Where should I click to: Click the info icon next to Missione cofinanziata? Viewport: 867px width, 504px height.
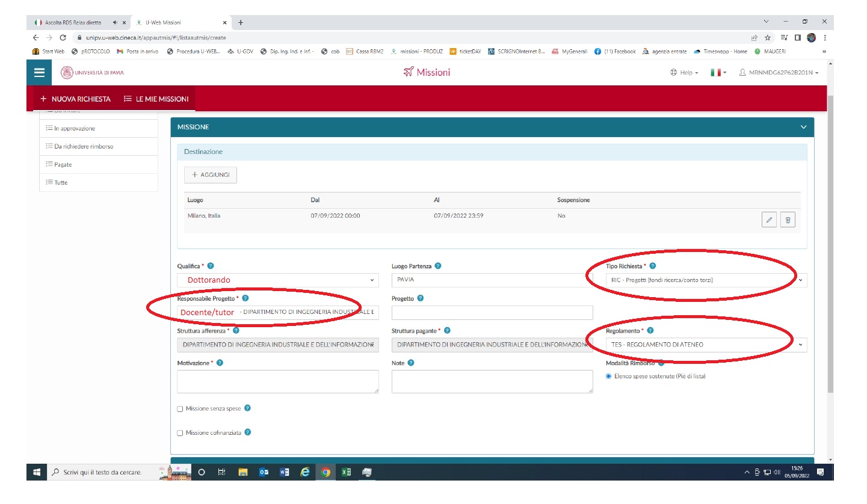click(248, 432)
